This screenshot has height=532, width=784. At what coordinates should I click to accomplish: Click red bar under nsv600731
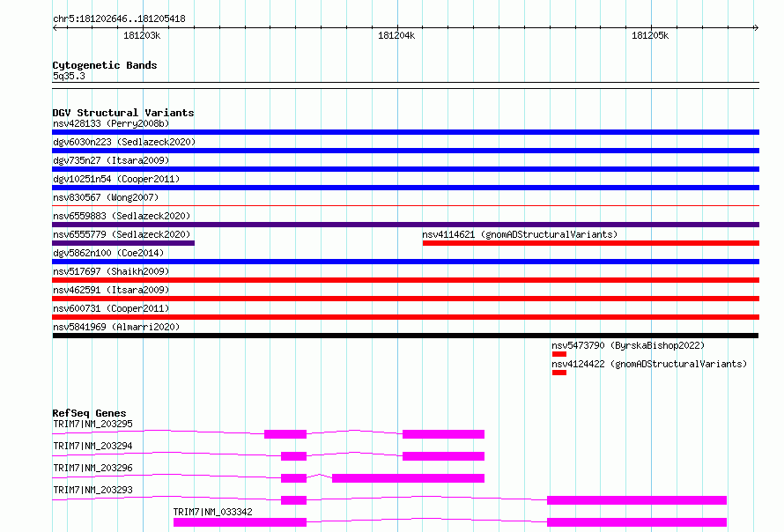pyautogui.click(x=405, y=317)
